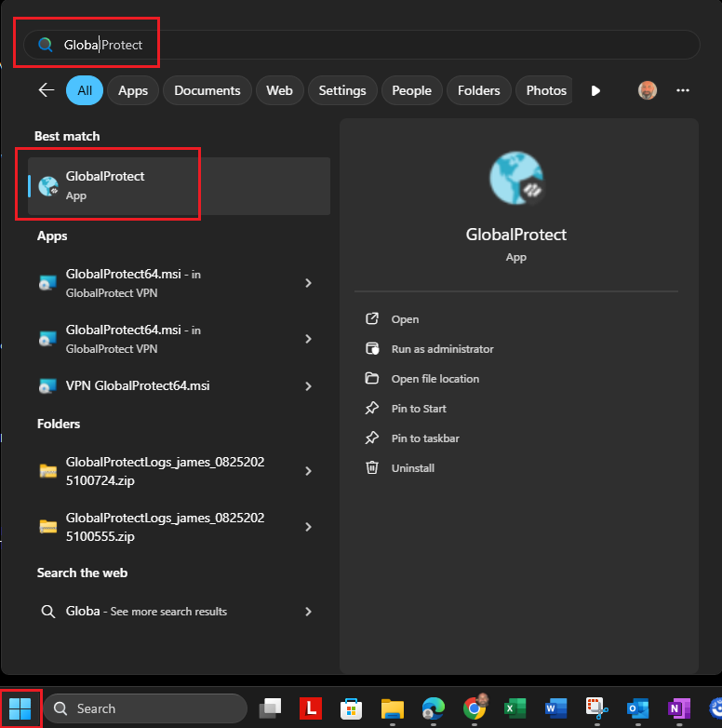Open Excel from the taskbar
The image size is (722, 728).
click(x=515, y=708)
